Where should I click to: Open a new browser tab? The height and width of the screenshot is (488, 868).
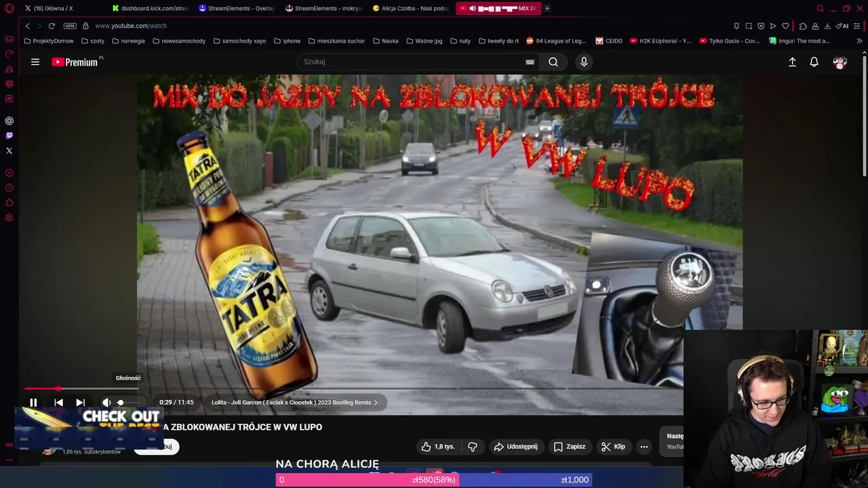coord(547,8)
